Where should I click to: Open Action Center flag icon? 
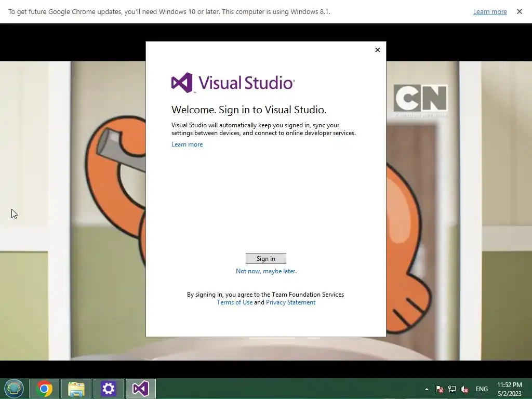440,389
